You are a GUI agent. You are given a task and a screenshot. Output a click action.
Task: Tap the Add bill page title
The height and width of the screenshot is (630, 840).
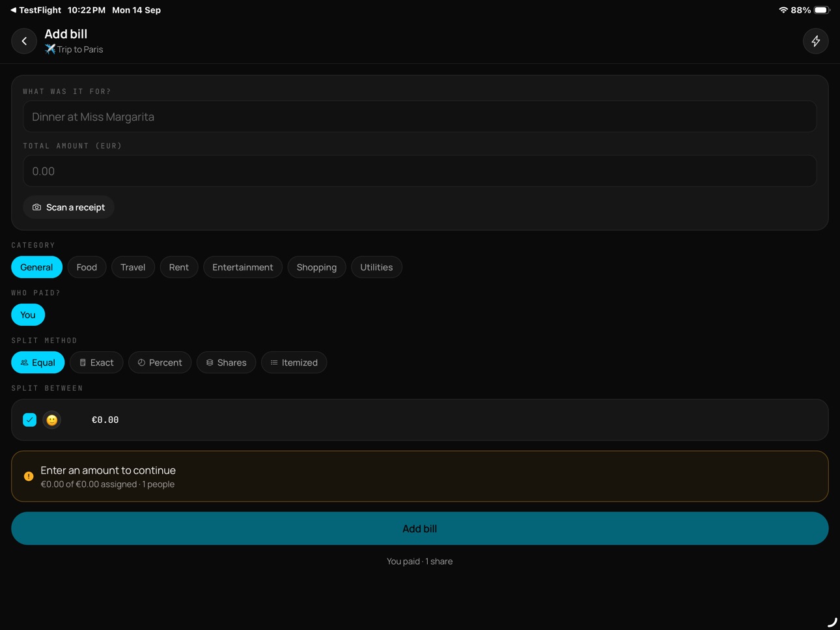(x=66, y=34)
